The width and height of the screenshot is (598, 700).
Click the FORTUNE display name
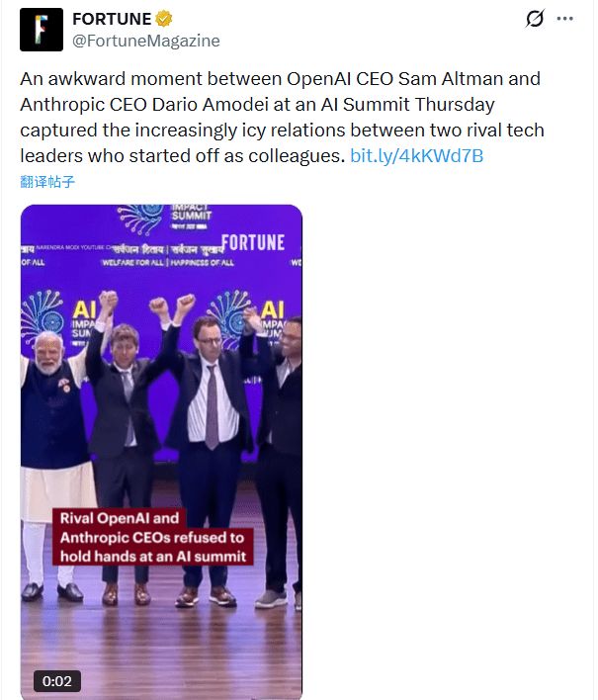coord(112,19)
